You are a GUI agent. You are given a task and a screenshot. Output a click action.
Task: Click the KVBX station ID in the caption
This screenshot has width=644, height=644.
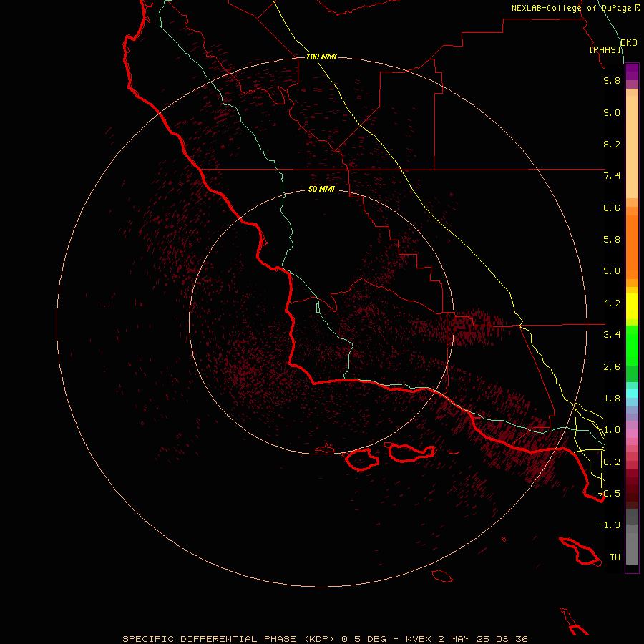419,639
